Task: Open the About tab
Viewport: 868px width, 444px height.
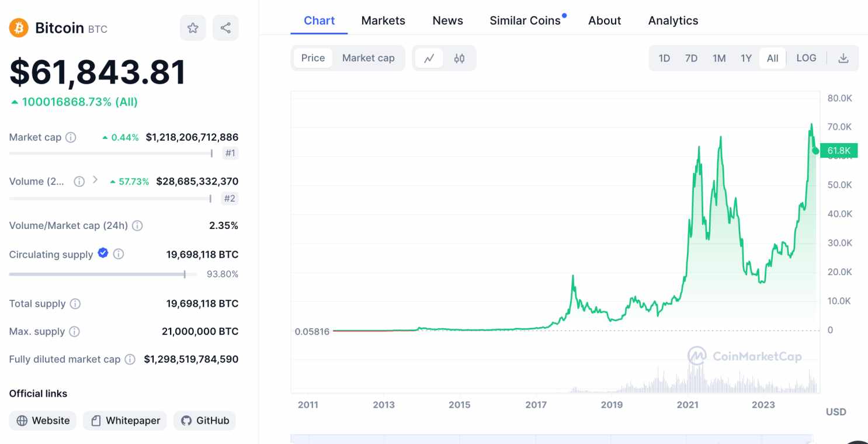Action: (605, 20)
